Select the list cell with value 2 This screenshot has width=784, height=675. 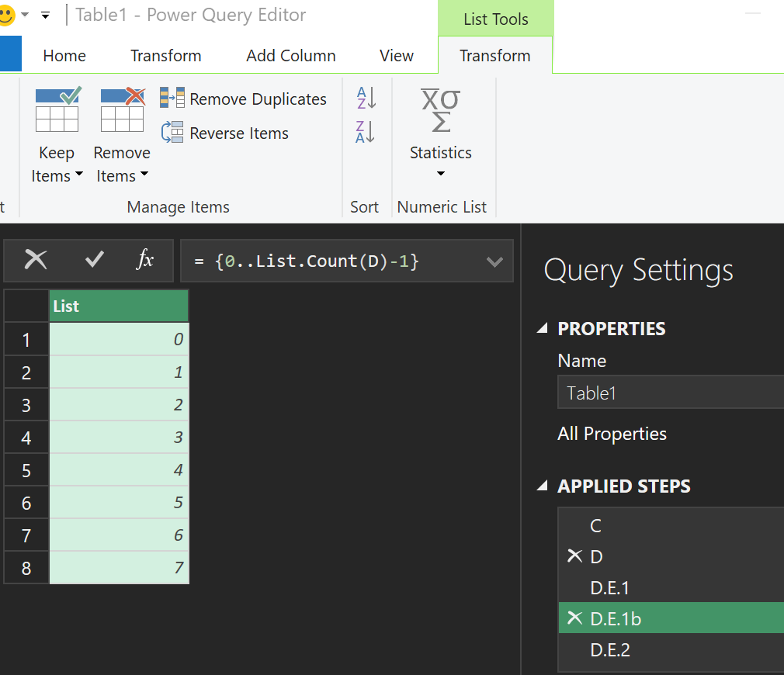click(x=119, y=405)
